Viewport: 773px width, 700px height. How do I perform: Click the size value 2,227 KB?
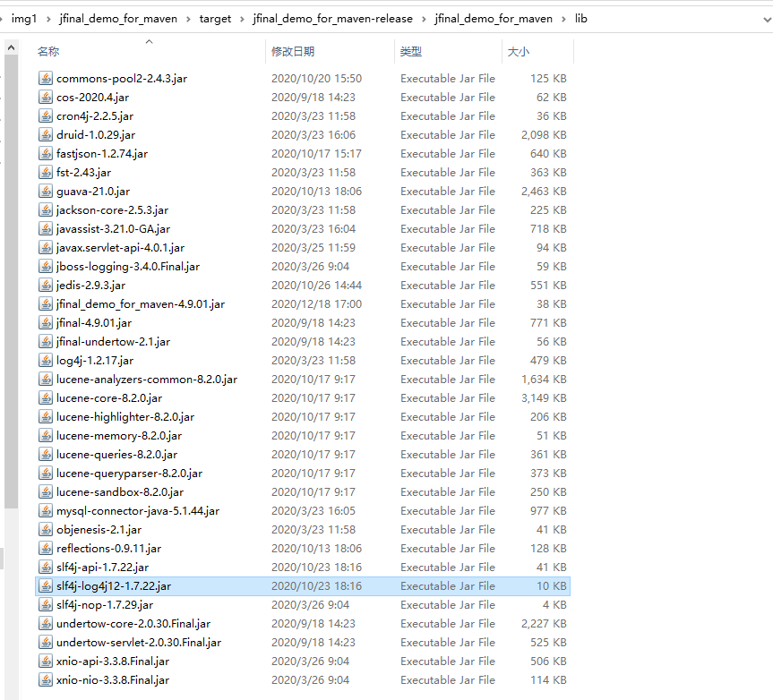[x=544, y=624]
